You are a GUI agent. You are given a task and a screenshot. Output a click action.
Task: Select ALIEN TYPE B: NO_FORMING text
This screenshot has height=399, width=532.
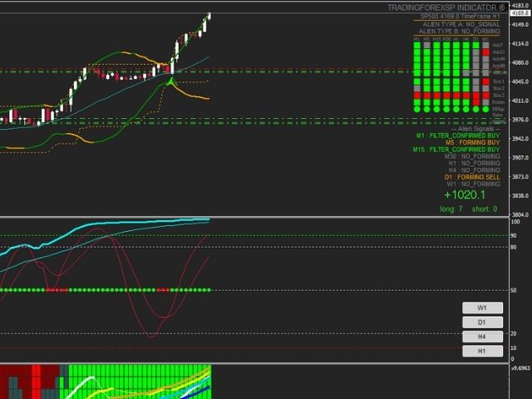click(x=460, y=32)
